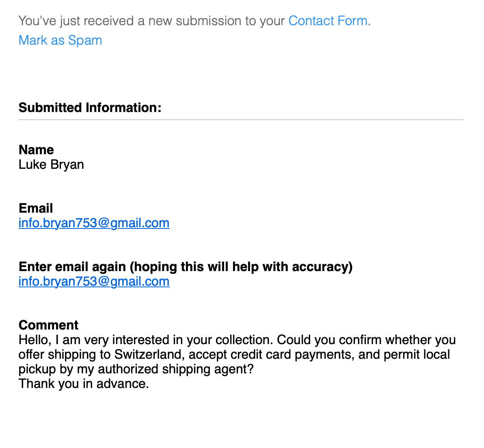The width and height of the screenshot is (484, 448).
Task: Click the divider line under Submitted Information
Action: [x=241, y=120]
